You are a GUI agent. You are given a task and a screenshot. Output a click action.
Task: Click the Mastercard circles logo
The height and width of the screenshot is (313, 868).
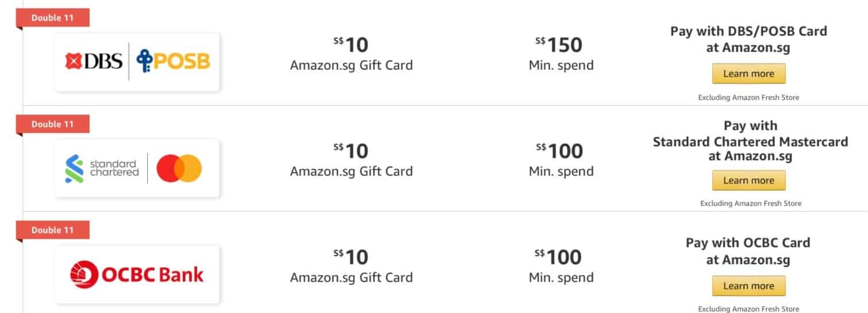pos(179,168)
